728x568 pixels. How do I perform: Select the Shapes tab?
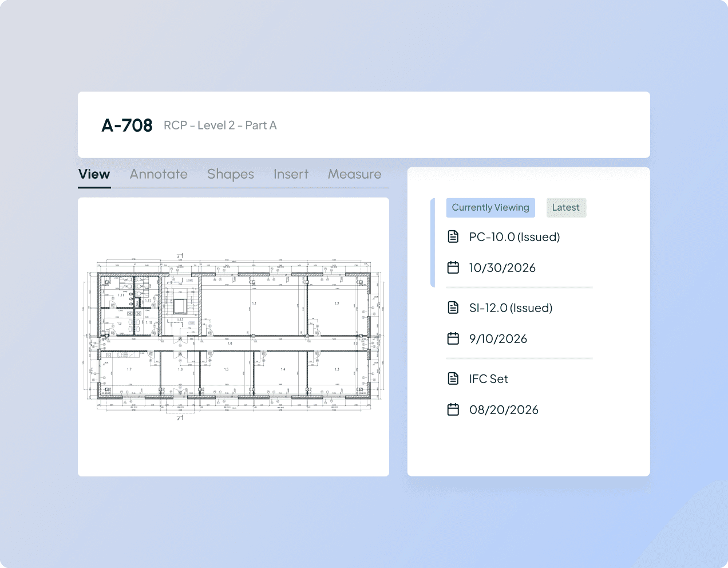(x=231, y=175)
